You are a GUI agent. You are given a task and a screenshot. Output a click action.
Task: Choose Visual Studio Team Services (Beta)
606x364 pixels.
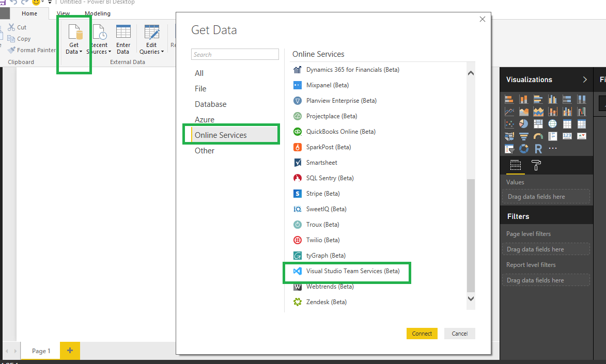tap(346, 271)
